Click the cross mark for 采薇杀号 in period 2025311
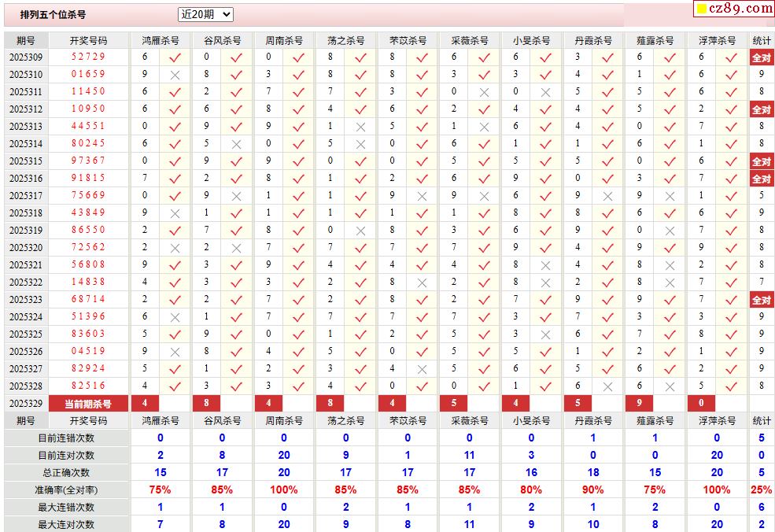Image resolution: width=775 pixels, height=532 pixels. (484, 92)
